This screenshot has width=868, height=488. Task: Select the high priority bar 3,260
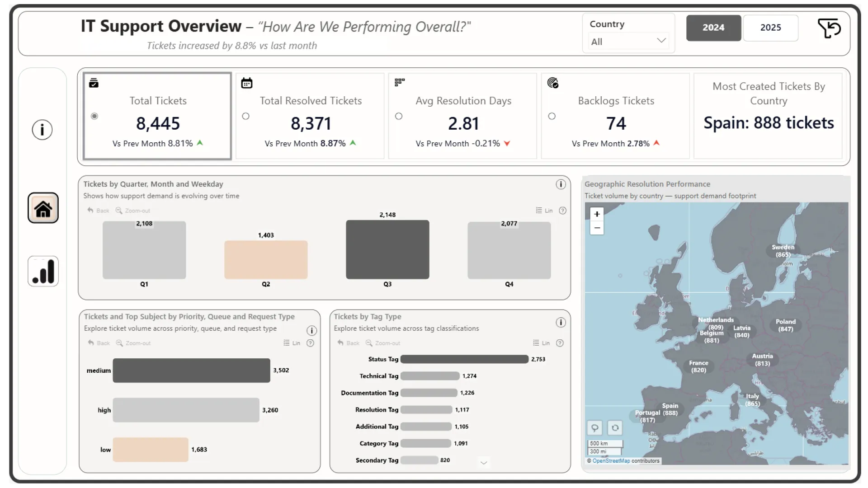186,410
